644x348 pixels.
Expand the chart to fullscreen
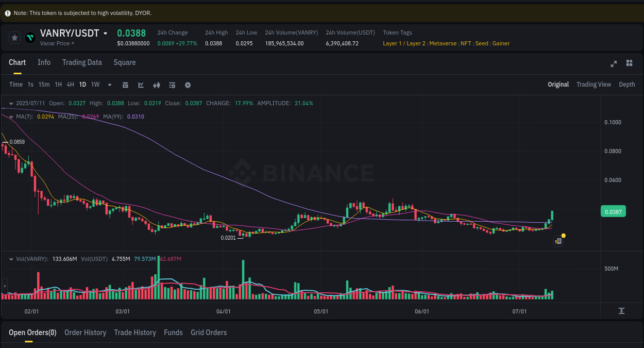coord(614,63)
